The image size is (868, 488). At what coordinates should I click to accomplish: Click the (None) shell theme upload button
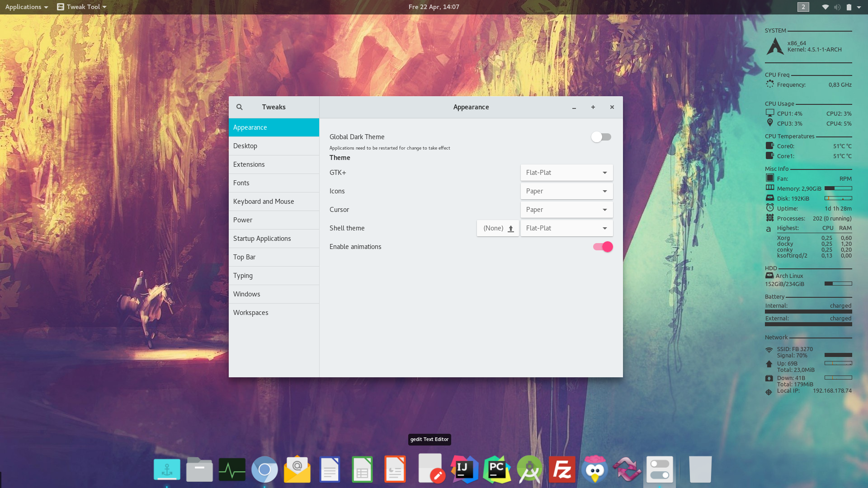coord(498,228)
